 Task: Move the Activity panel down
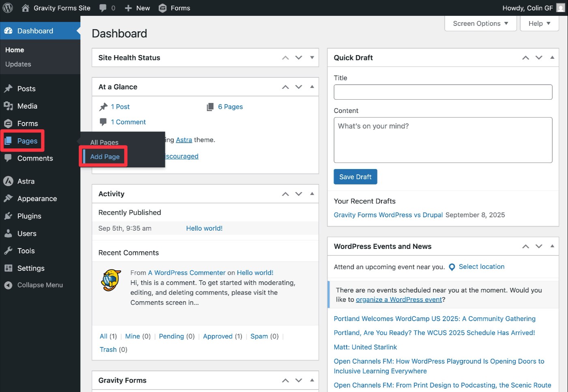tap(299, 194)
